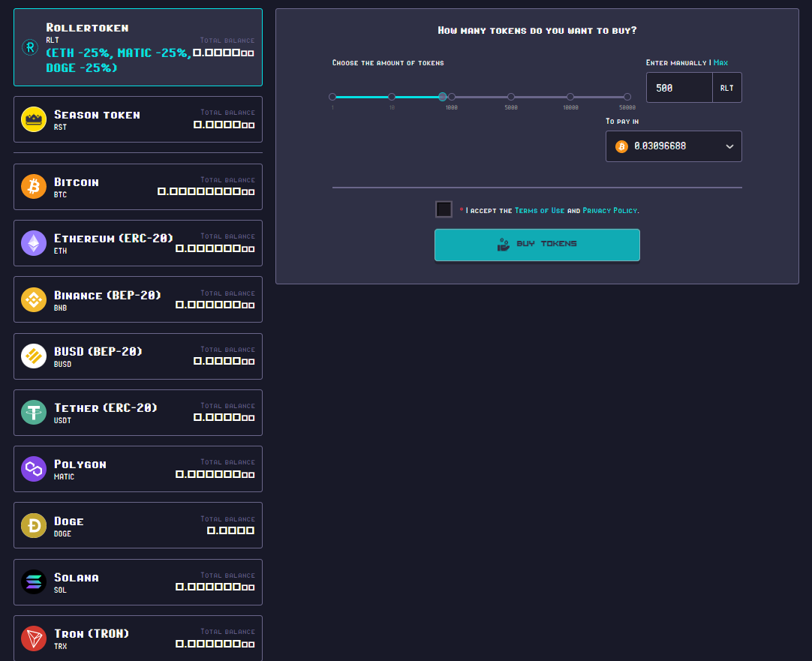
Task: Click the manual token amount input field
Action: click(x=678, y=88)
